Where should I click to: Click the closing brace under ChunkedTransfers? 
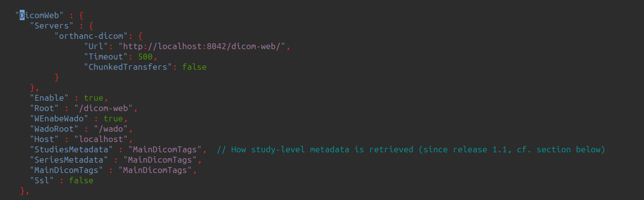(x=57, y=77)
